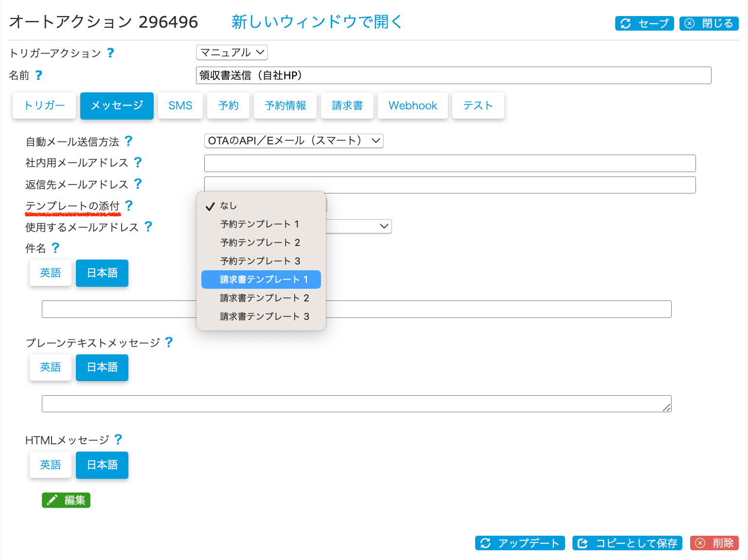Show help for プレーンテキストメッセージ
Screen dimensions: 748x560
point(169,342)
